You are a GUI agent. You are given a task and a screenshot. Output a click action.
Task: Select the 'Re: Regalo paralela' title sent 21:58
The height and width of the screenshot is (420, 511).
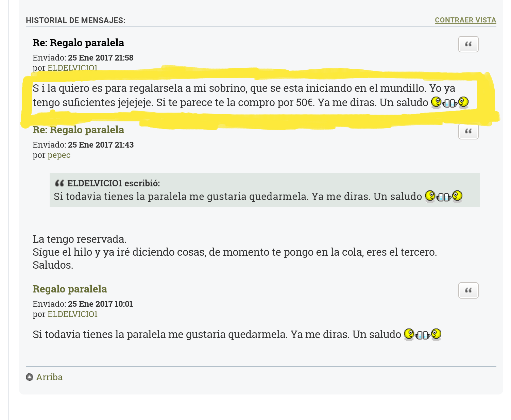pos(78,43)
